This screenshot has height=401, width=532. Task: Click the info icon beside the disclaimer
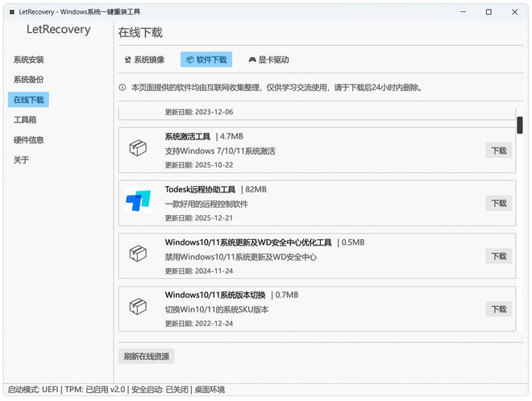click(123, 88)
